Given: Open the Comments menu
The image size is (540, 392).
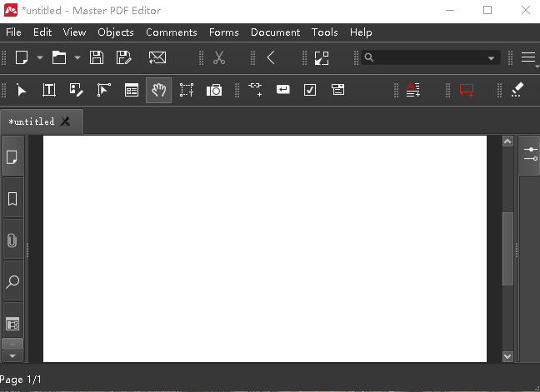Looking at the screenshot, I should [172, 32].
